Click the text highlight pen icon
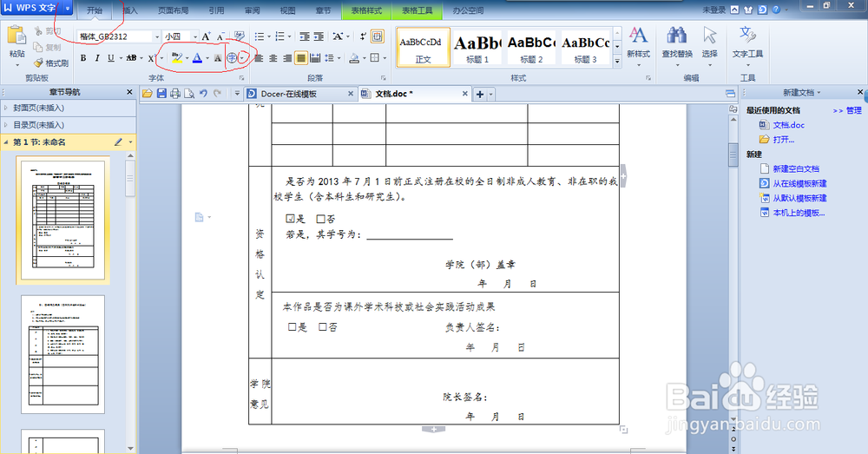This screenshot has width=868, height=454. pos(176,58)
